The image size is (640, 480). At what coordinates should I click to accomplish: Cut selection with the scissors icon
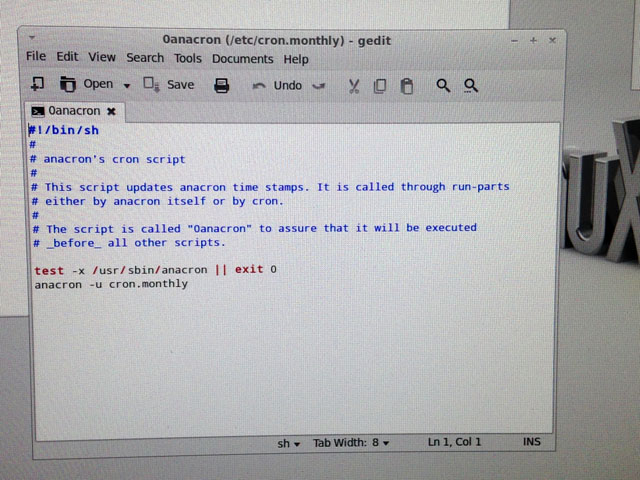[x=353, y=86]
